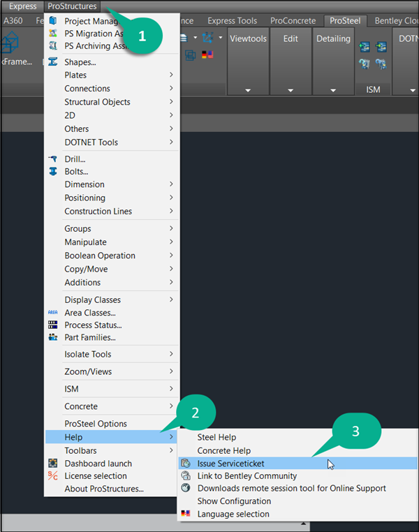The height and width of the screenshot is (532, 419).
Task: Open the Express menu bar item
Action: click(22, 6)
